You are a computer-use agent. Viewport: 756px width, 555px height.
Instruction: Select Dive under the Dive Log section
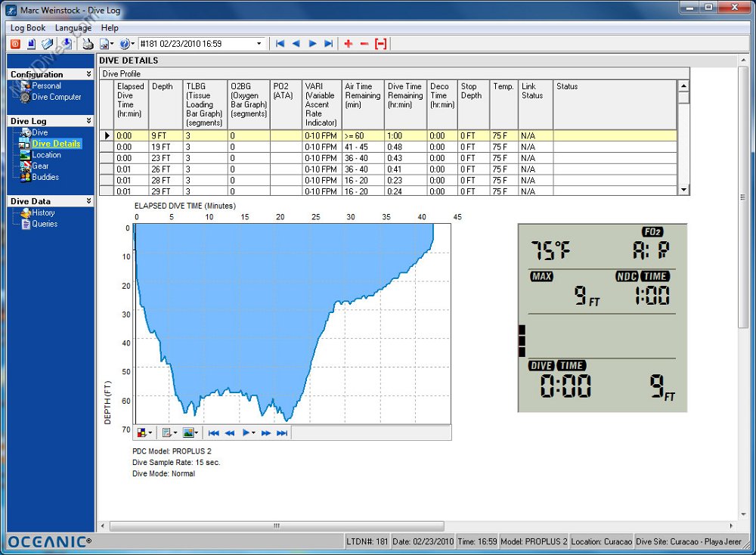tap(39, 132)
